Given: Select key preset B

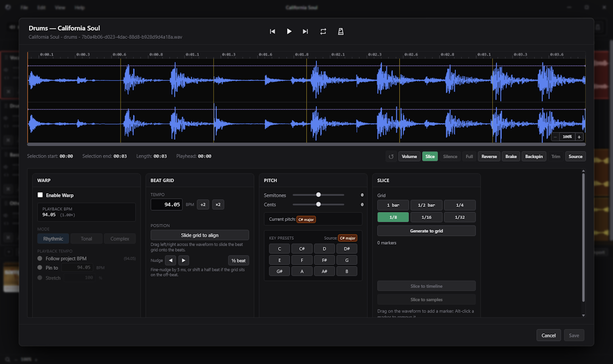Looking at the screenshot, I should pos(347,271).
